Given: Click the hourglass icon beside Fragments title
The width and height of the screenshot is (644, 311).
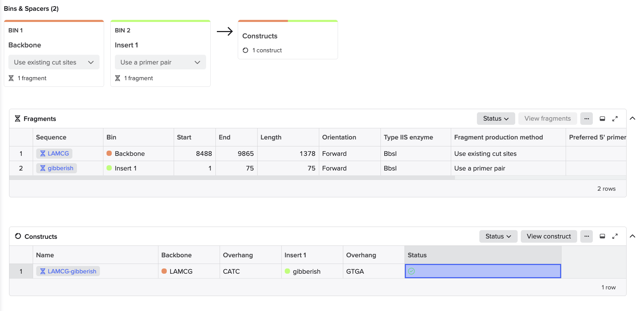Looking at the screenshot, I should click(x=17, y=119).
